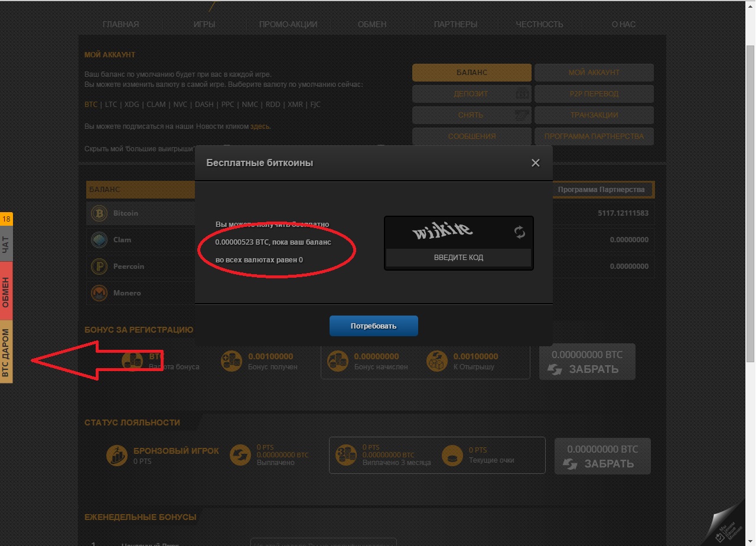Click the Потребовать button
This screenshot has width=756, height=546.
[374, 326]
